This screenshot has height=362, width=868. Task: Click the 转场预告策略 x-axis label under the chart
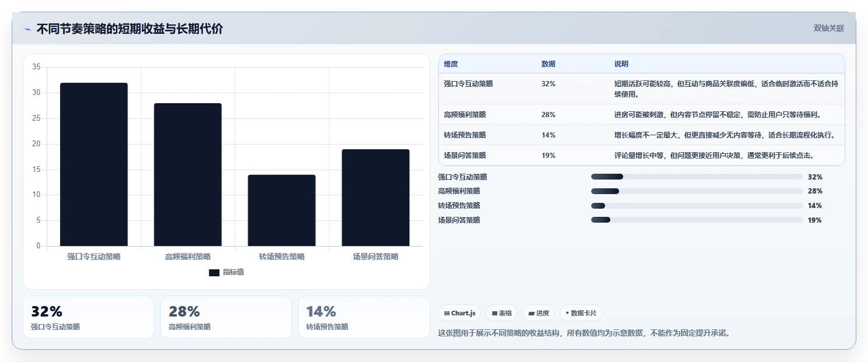tap(282, 256)
